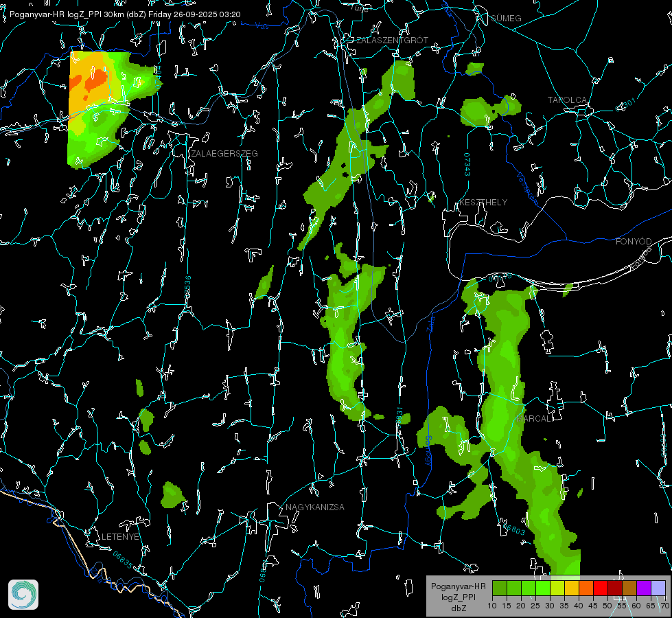The height and width of the screenshot is (618, 672).
Task: Click the logZ_PPI text in the legend
Action: click(458, 597)
